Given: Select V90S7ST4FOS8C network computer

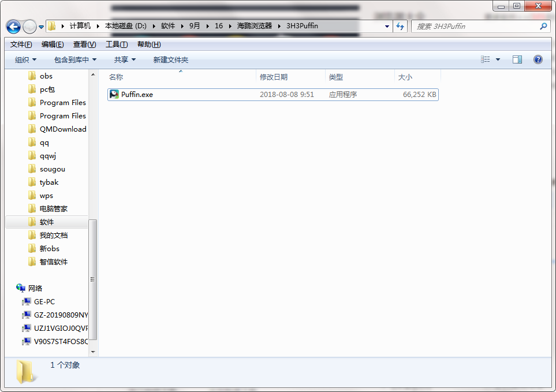Looking at the screenshot, I should coord(61,342).
